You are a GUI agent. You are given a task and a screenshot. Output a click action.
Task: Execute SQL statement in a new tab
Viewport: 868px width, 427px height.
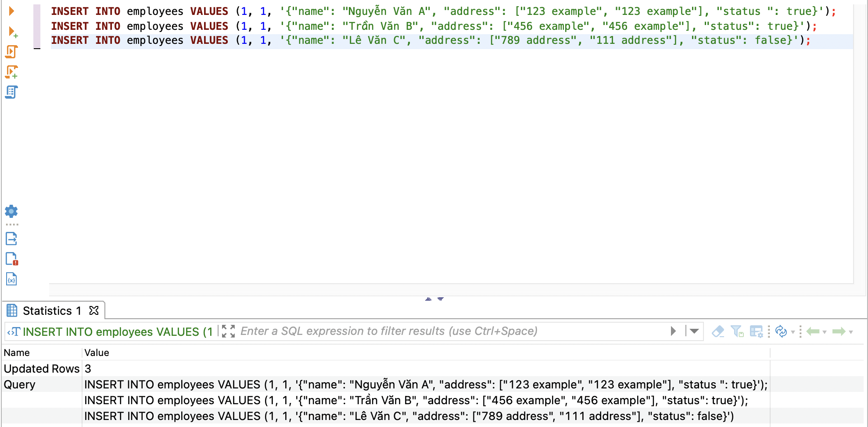coord(12,32)
